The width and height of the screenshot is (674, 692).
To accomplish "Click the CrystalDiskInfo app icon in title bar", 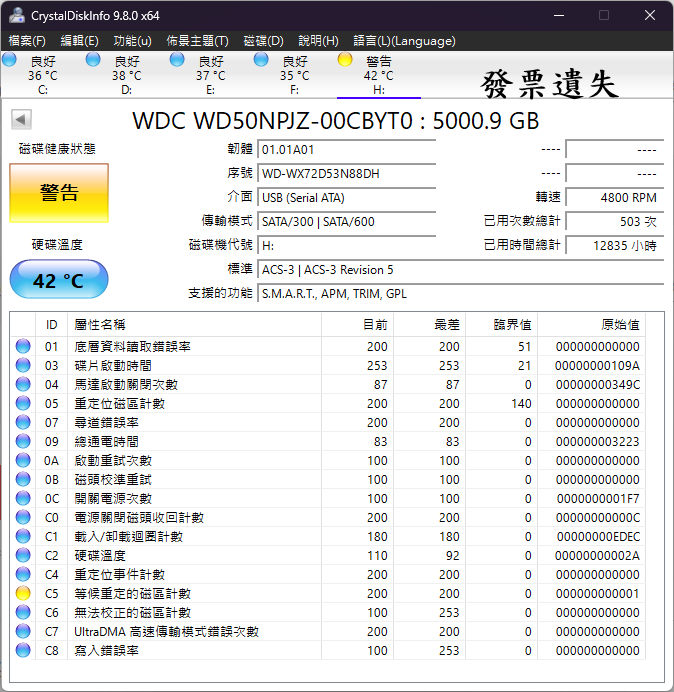I will click(16, 16).
